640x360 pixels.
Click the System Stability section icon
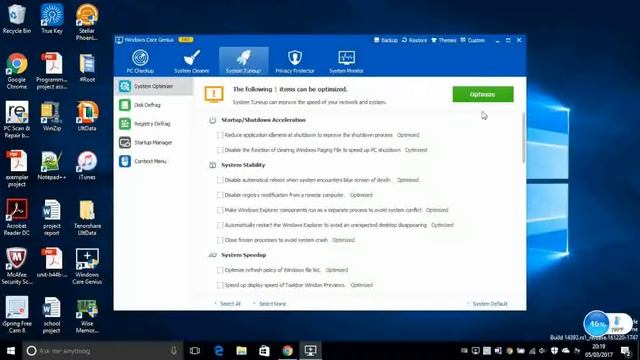coord(212,165)
